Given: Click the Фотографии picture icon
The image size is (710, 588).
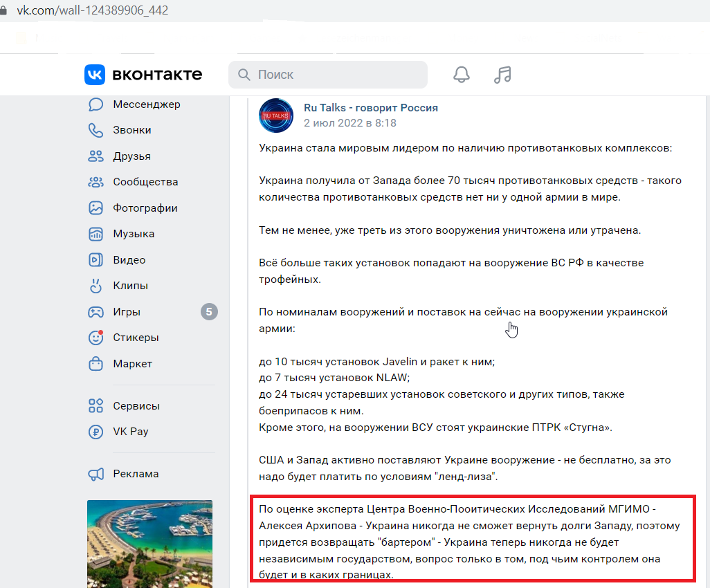Looking at the screenshot, I should point(95,208).
